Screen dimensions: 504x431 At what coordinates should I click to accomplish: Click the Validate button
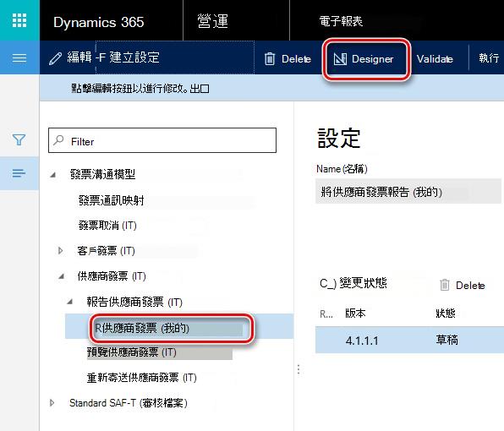coord(435,59)
